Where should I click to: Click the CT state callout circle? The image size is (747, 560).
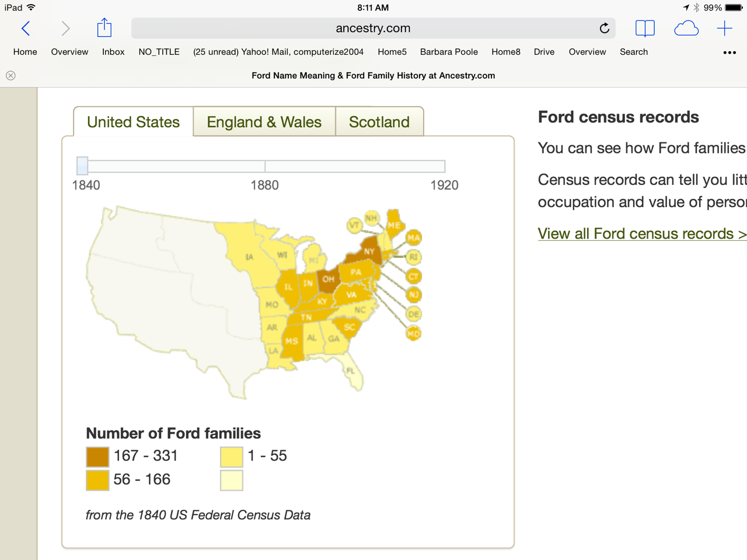(414, 276)
